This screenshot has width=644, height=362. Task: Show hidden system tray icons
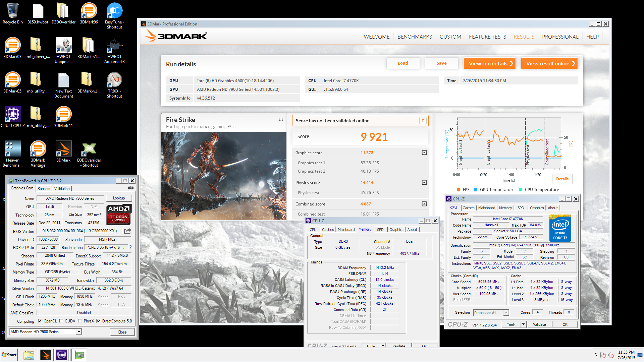596,354
